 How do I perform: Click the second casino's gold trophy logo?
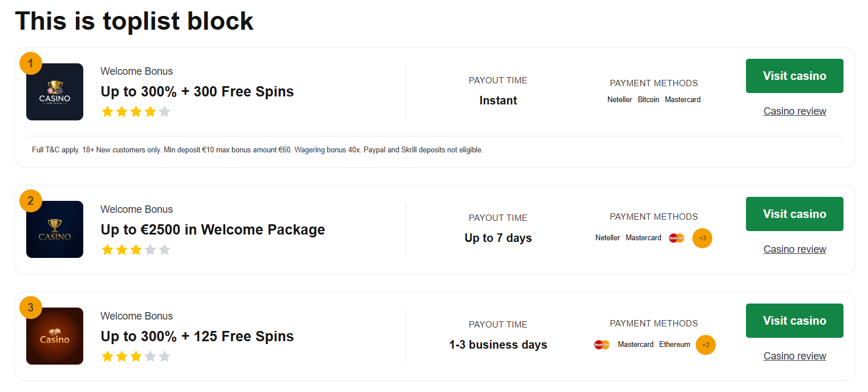coord(55,229)
